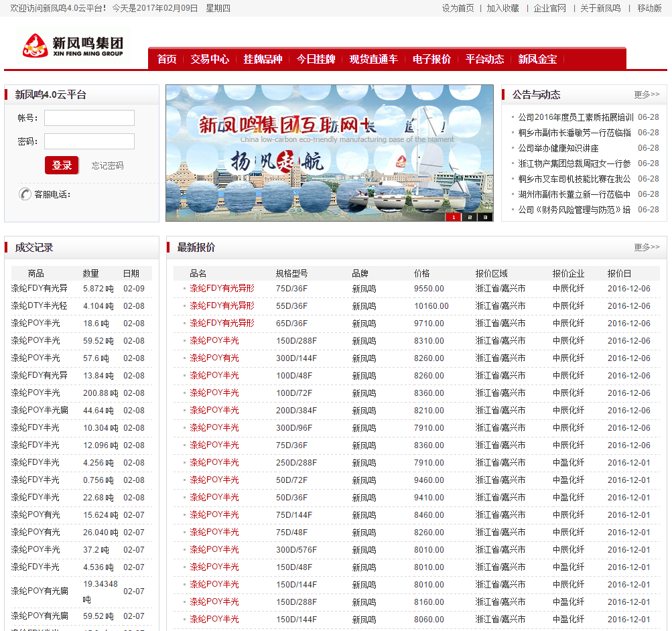Click transaction quantity 0.756 吨

(98, 480)
